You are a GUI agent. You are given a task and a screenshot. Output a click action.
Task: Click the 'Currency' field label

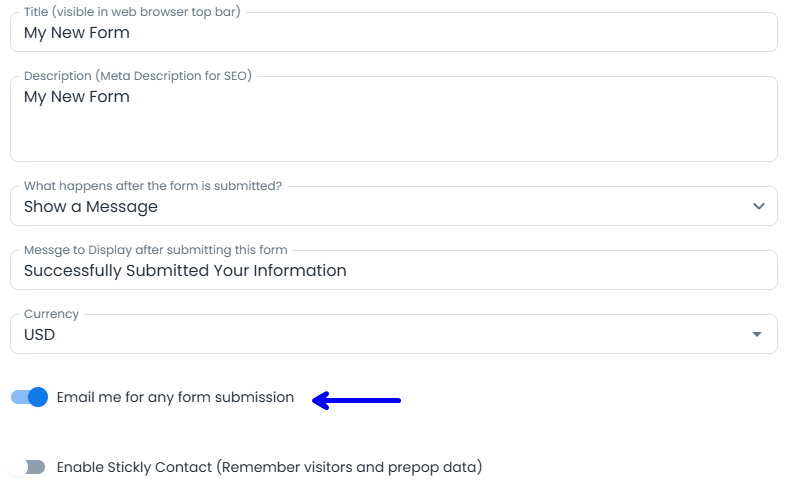(51, 314)
